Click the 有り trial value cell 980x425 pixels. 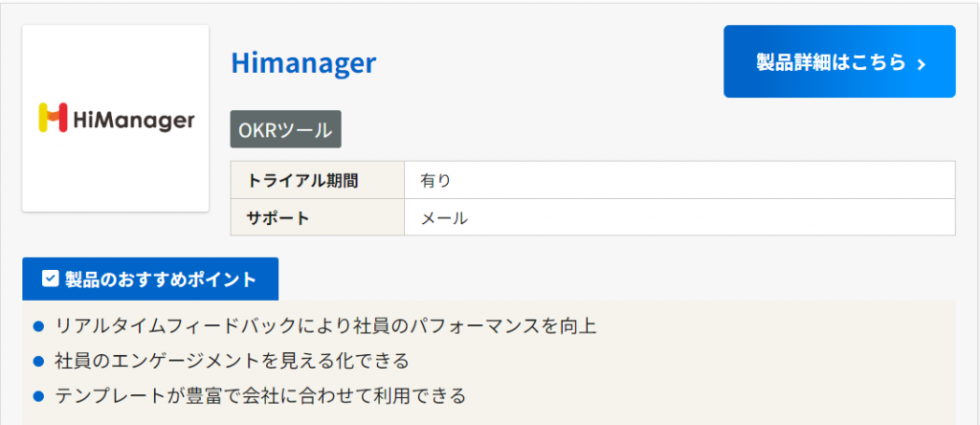click(679, 180)
